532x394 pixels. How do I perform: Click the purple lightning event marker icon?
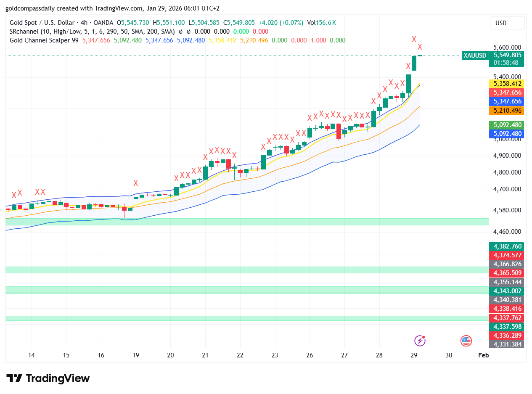[420, 341]
